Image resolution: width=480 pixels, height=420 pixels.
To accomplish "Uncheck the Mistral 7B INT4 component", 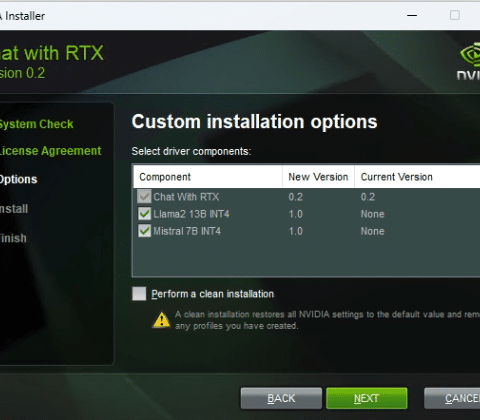I will tap(144, 231).
